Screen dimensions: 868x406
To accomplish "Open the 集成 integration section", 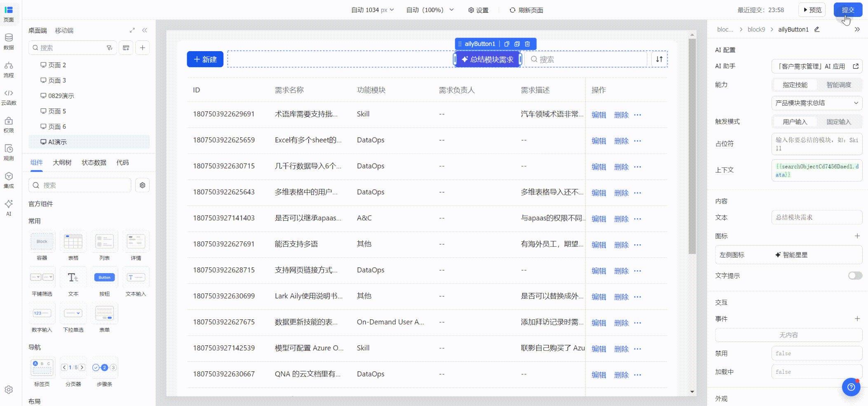I will pyautogui.click(x=9, y=180).
